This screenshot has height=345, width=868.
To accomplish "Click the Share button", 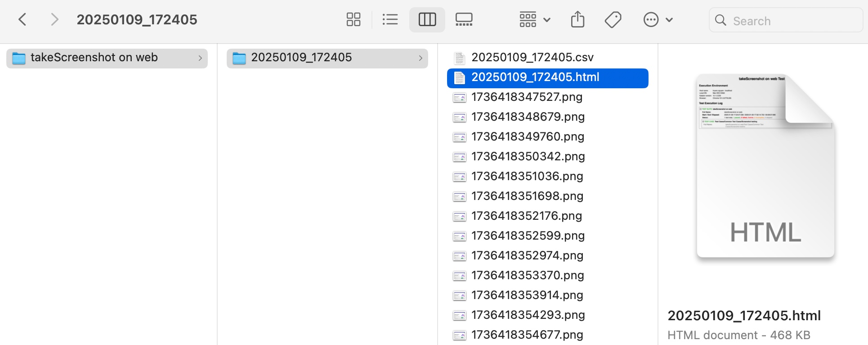I will 577,19.
